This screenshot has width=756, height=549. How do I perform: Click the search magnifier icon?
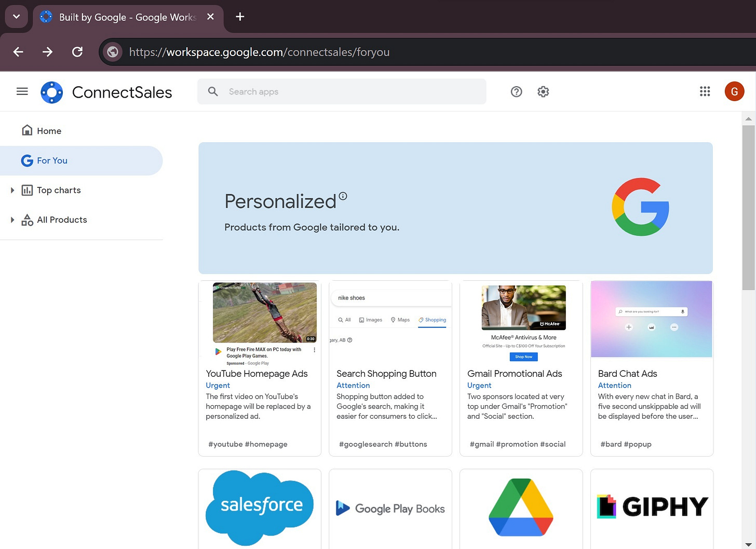pyautogui.click(x=213, y=91)
